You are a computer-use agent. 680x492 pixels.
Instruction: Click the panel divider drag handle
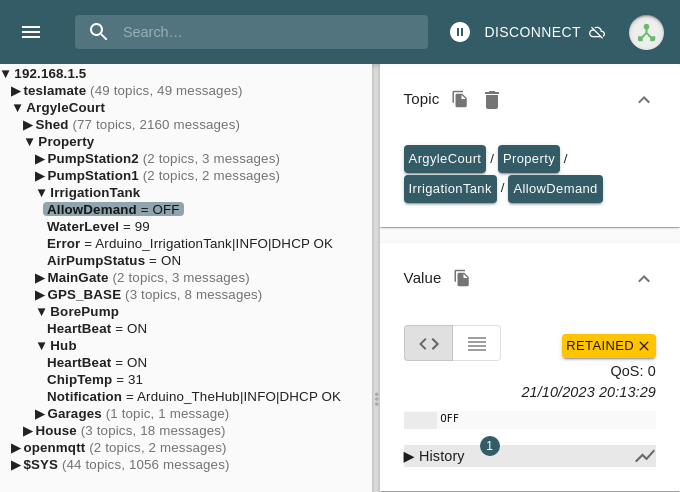pyautogui.click(x=376, y=398)
